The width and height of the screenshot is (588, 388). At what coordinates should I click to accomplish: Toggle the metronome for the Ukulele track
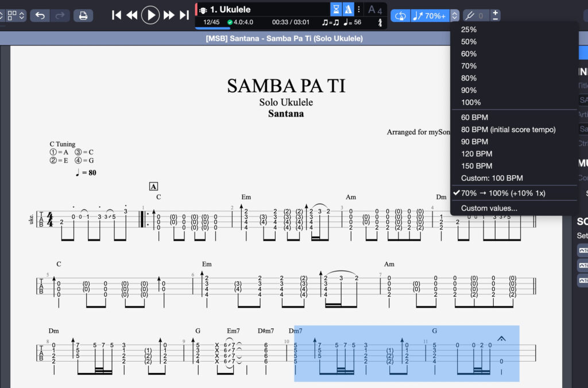348,9
